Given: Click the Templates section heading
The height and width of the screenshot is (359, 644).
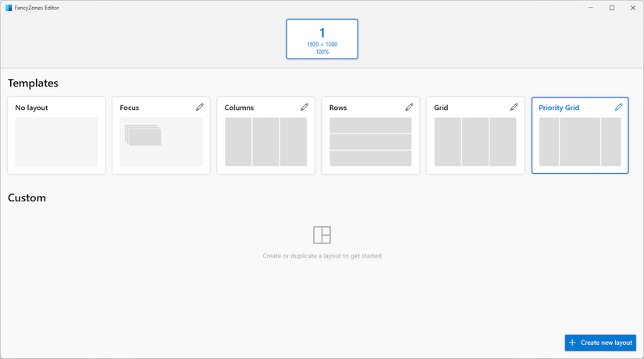Looking at the screenshot, I should click(x=33, y=83).
